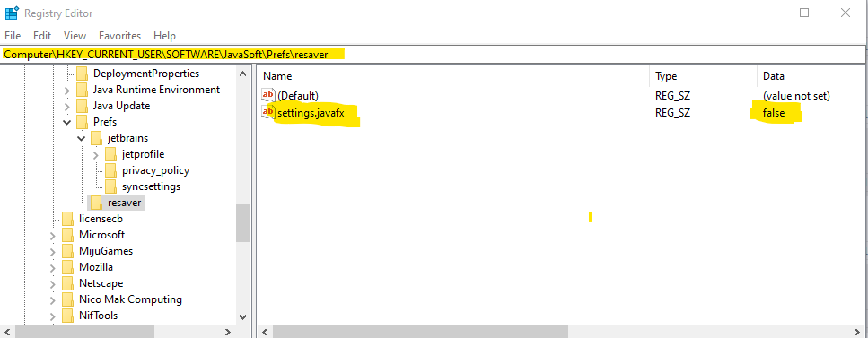
Task: Click the (Default) string value icon
Action: pos(268,95)
